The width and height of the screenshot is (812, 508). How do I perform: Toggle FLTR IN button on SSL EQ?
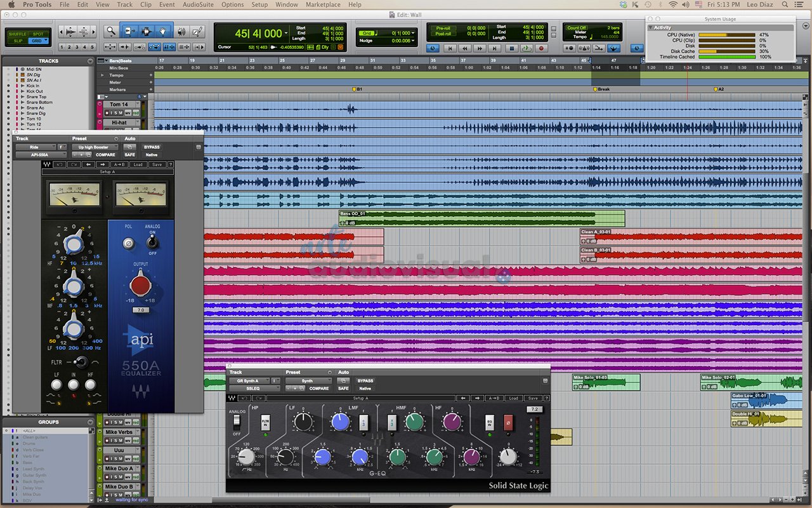click(x=266, y=423)
